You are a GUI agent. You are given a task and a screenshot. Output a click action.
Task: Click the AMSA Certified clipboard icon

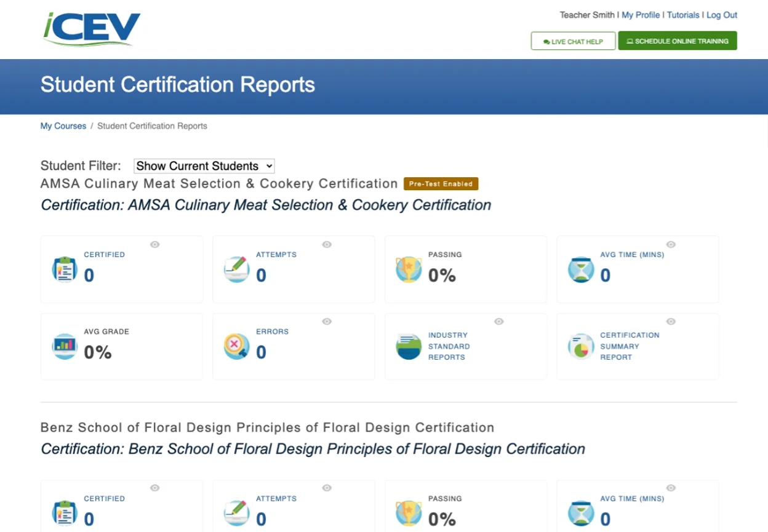tap(65, 269)
